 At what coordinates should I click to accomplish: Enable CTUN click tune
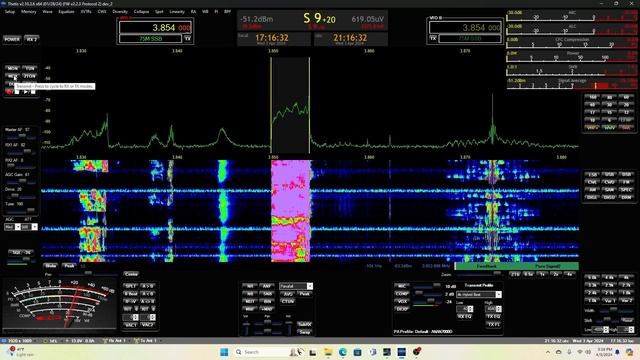tap(288, 301)
